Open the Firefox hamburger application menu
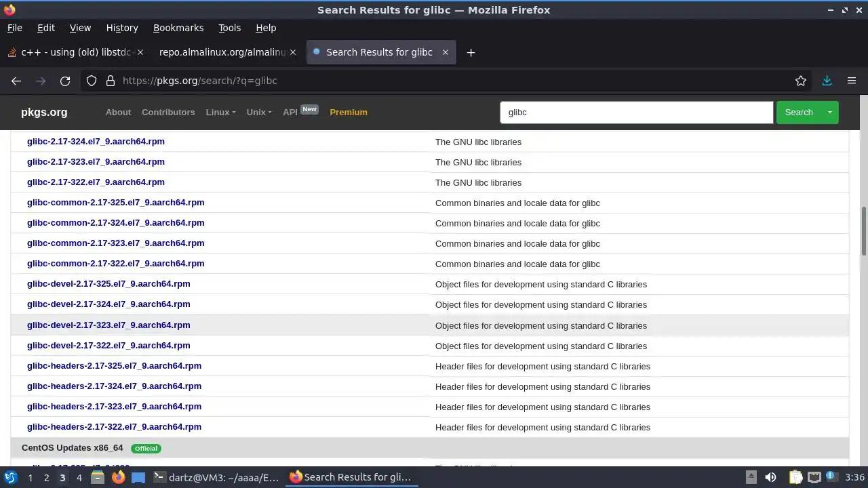 [852, 81]
